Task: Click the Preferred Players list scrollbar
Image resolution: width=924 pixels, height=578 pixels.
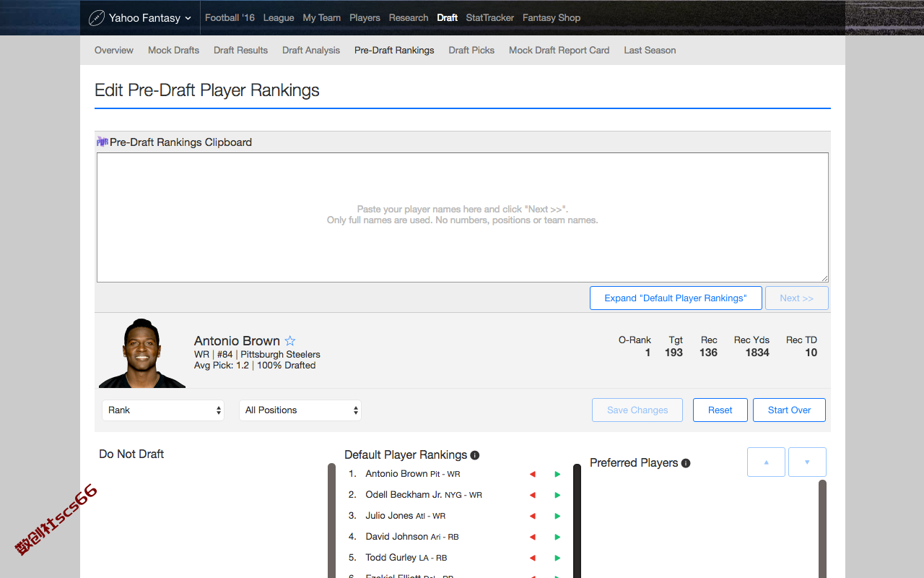Action: pyautogui.click(x=823, y=528)
